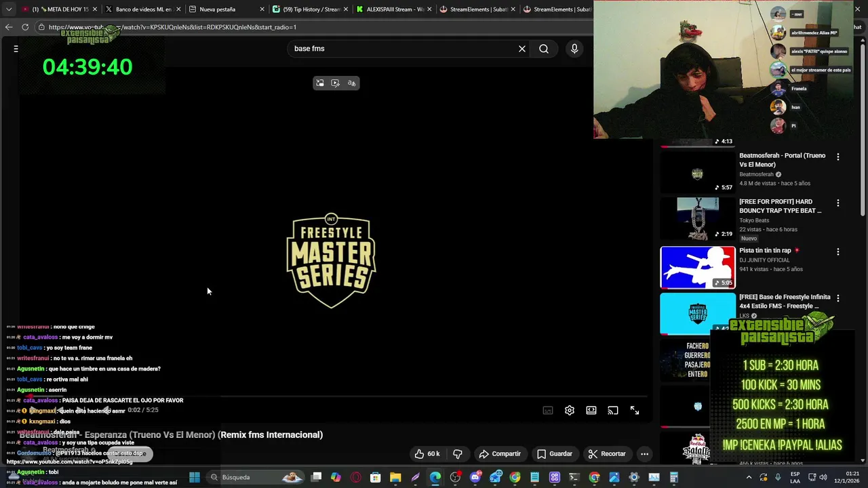Go back with the browser back arrow
The image size is (868, 488).
(9, 27)
